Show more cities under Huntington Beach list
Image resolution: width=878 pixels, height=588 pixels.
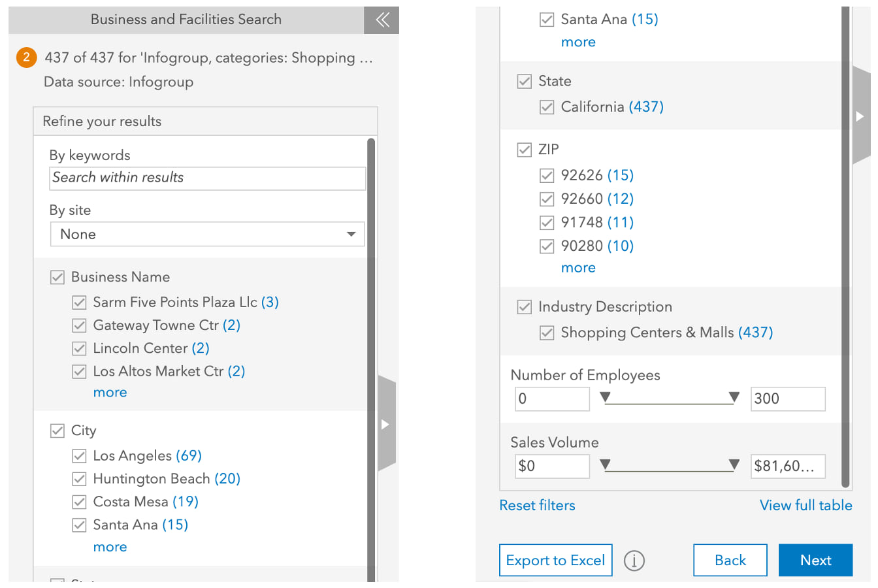pyautogui.click(x=110, y=547)
